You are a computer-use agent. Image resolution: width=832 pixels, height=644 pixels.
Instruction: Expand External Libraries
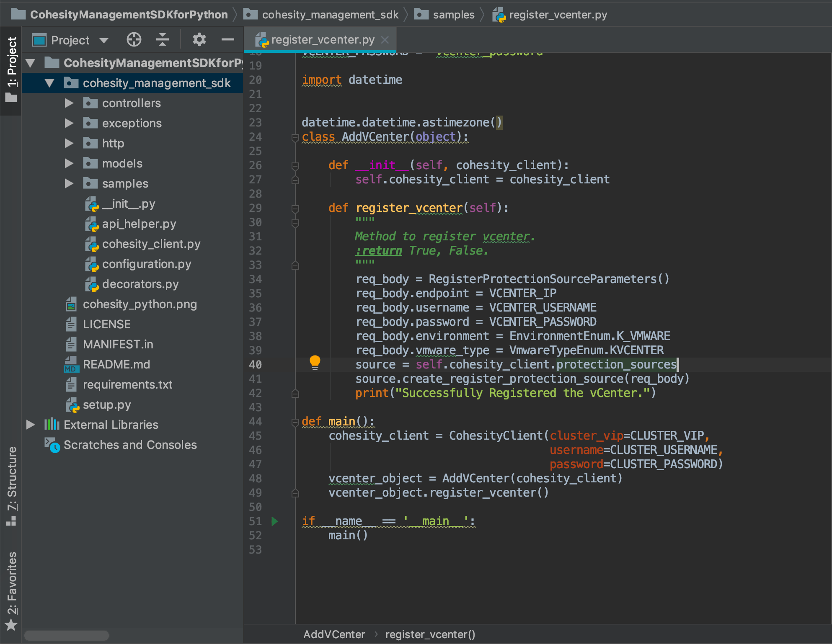tap(30, 424)
